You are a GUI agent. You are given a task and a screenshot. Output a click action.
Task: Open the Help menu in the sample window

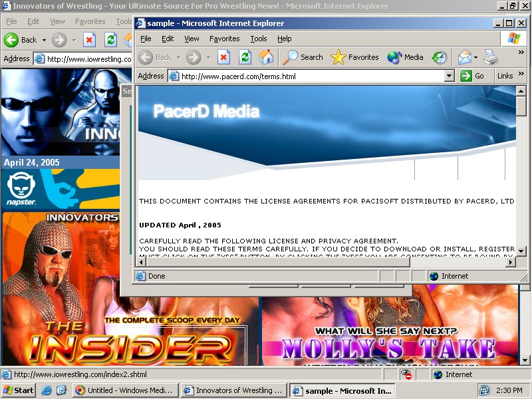pyautogui.click(x=285, y=39)
